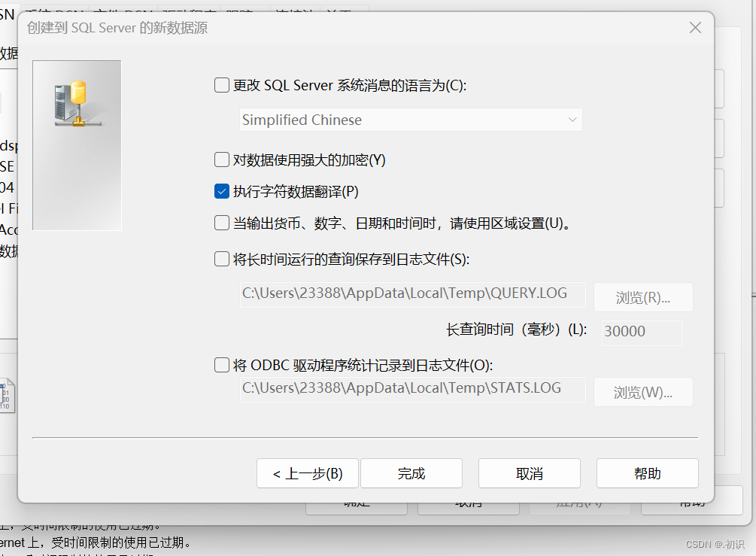The width and height of the screenshot is (756, 556).
Task: Click the 上一步 back button
Action: pos(307,473)
